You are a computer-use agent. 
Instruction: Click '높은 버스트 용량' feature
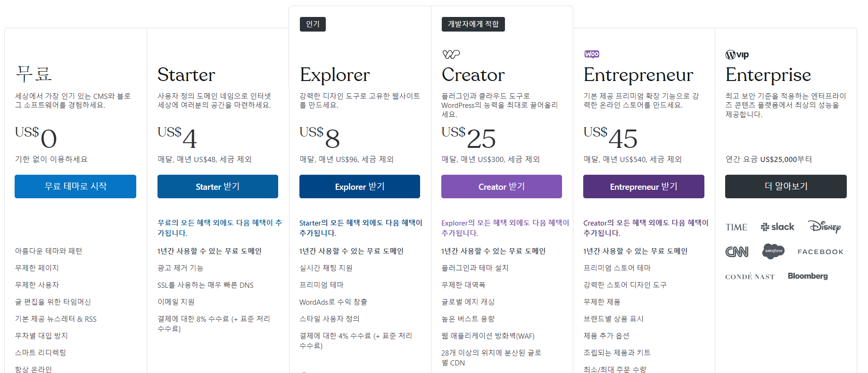468,319
